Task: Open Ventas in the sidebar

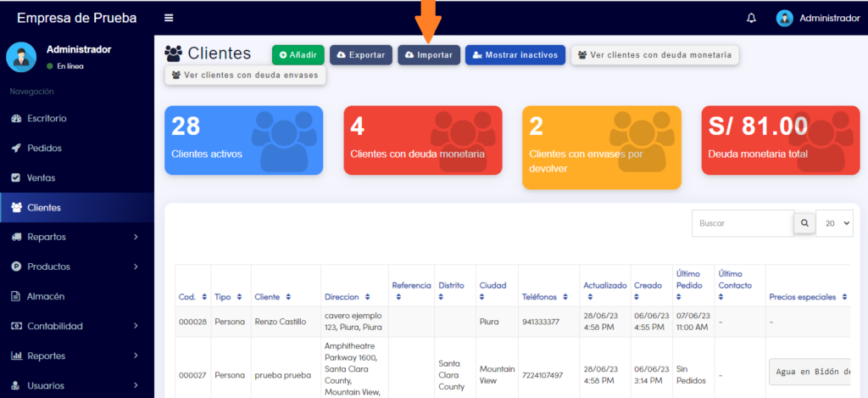Action: pos(77,178)
